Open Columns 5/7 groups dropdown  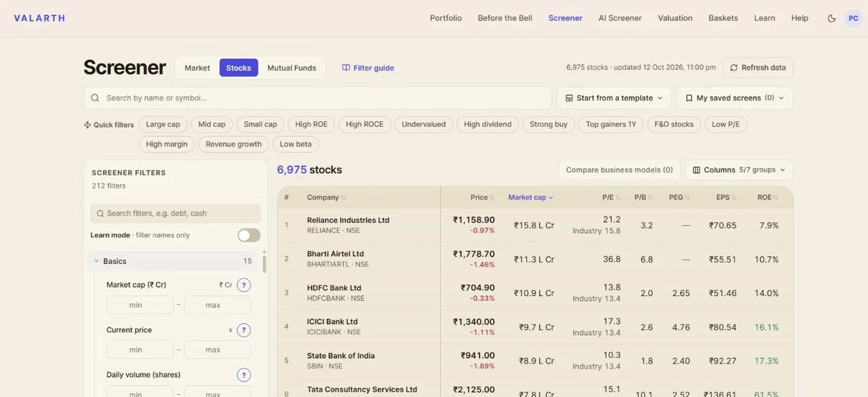pos(739,170)
